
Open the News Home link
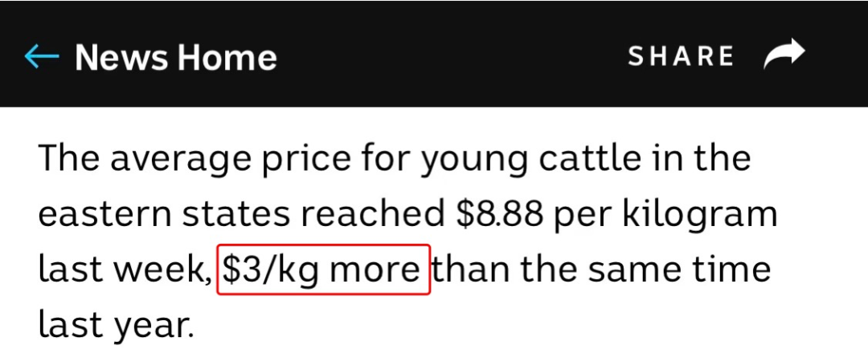(x=176, y=57)
